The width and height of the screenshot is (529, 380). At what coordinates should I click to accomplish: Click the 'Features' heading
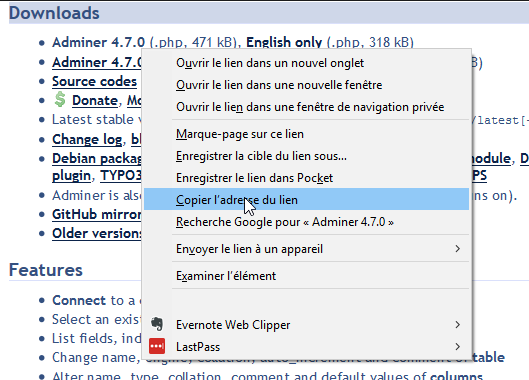46,270
